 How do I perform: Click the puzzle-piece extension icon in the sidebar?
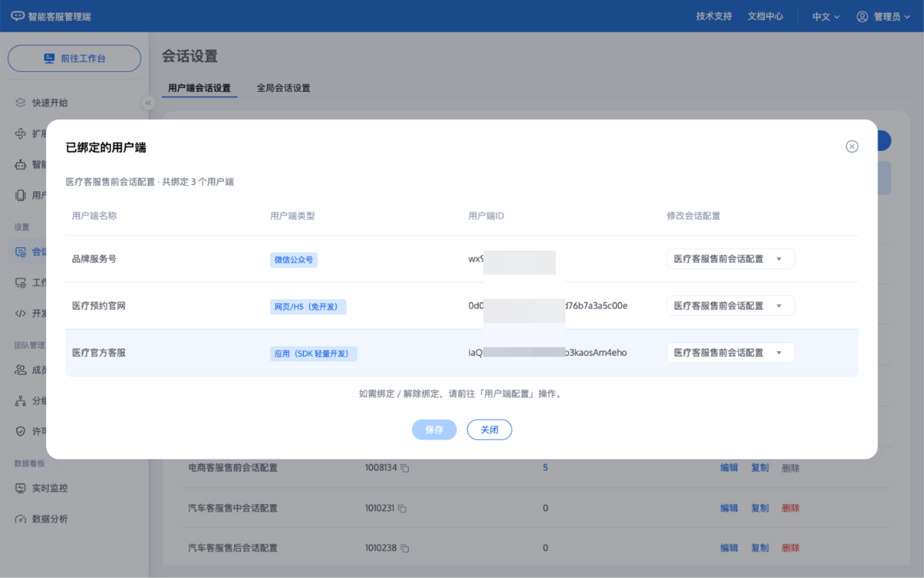pos(21,134)
